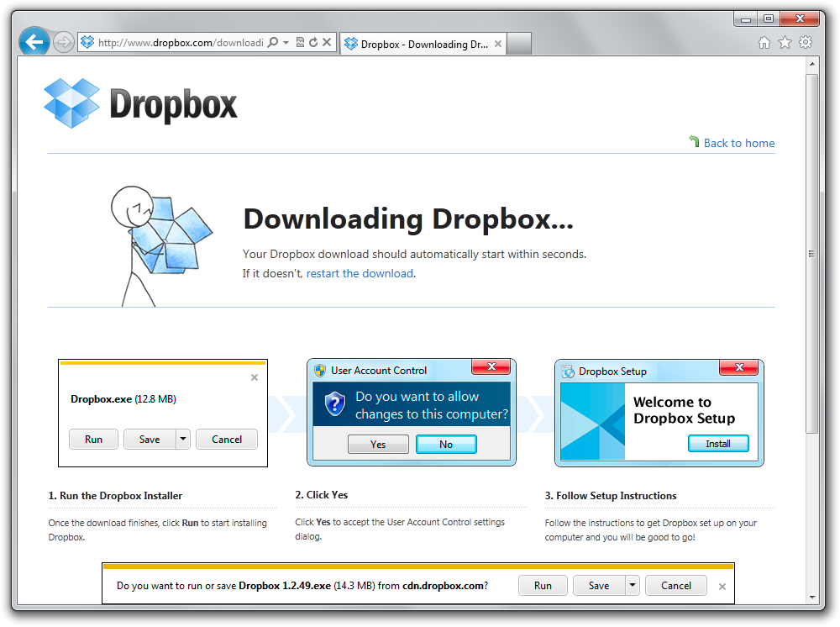Click the vertical scrollbar down arrow
This screenshot has height=627, width=840.
(812, 597)
